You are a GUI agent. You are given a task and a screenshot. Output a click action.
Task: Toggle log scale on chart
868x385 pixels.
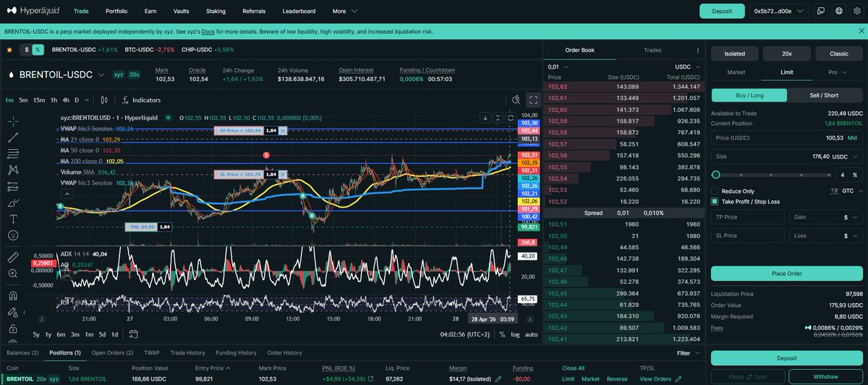[515, 334]
